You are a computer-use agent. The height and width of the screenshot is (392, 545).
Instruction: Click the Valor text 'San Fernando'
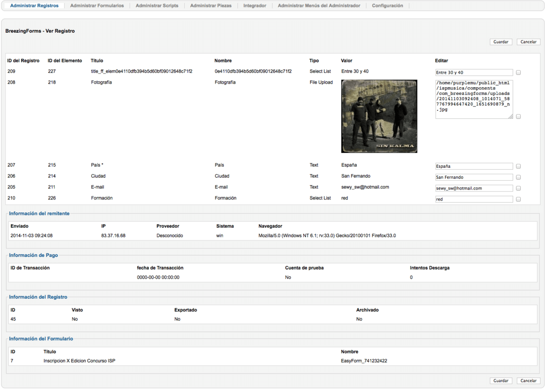point(356,176)
